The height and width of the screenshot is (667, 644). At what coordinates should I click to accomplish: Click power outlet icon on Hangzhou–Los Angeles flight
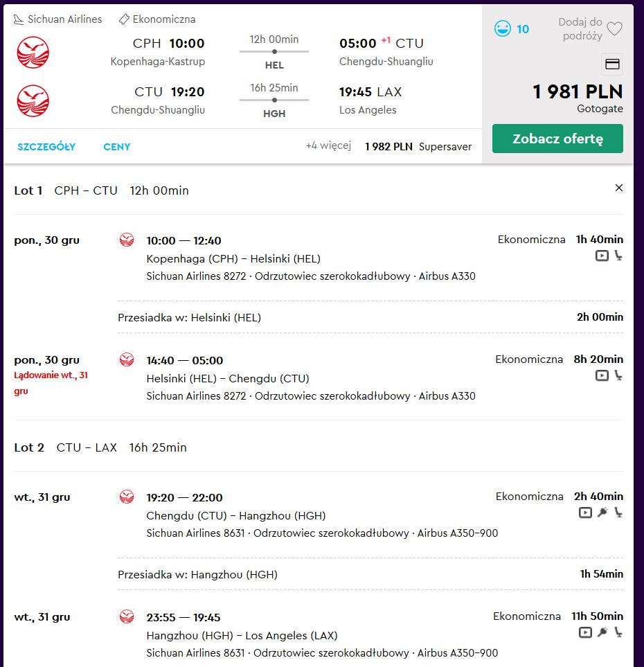click(x=602, y=632)
